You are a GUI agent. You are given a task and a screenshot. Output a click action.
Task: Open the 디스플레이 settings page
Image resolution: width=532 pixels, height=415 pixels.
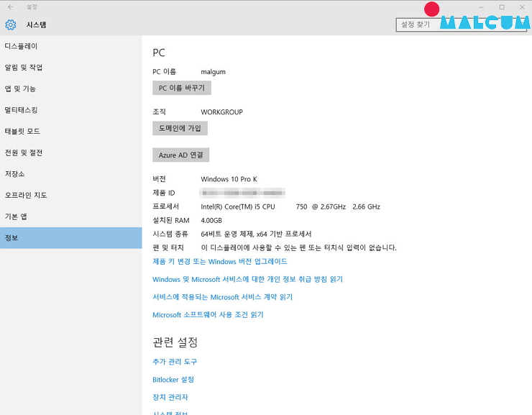[71, 46]
